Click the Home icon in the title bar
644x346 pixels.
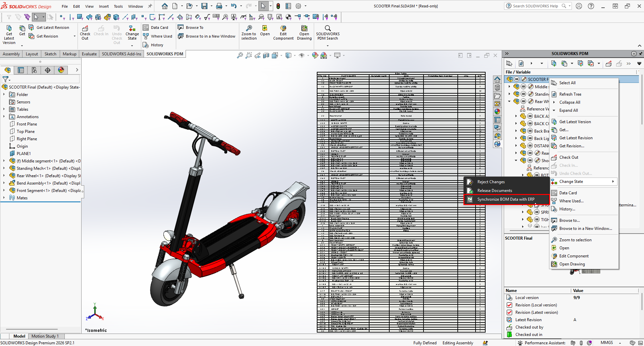[x=165, y=6]
